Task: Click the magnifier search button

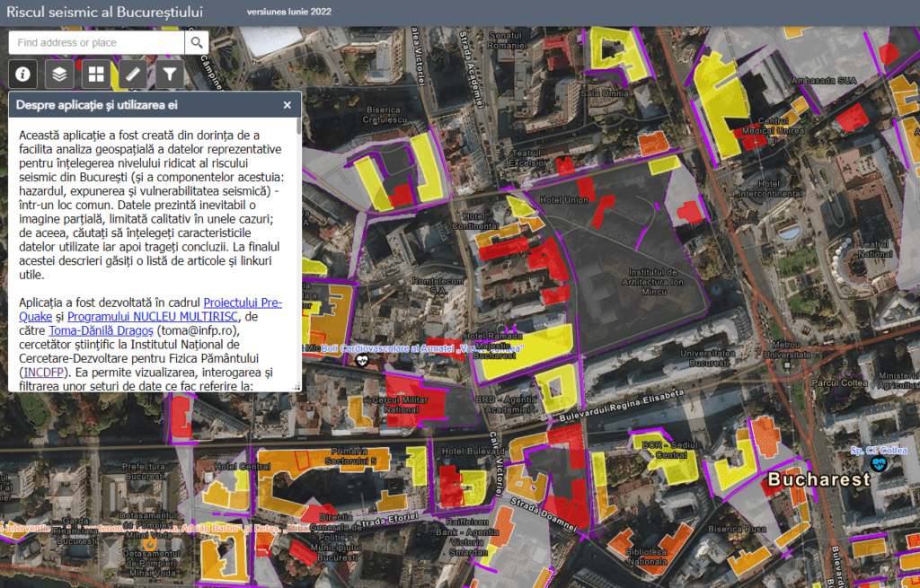Action: tap(197, 42)
